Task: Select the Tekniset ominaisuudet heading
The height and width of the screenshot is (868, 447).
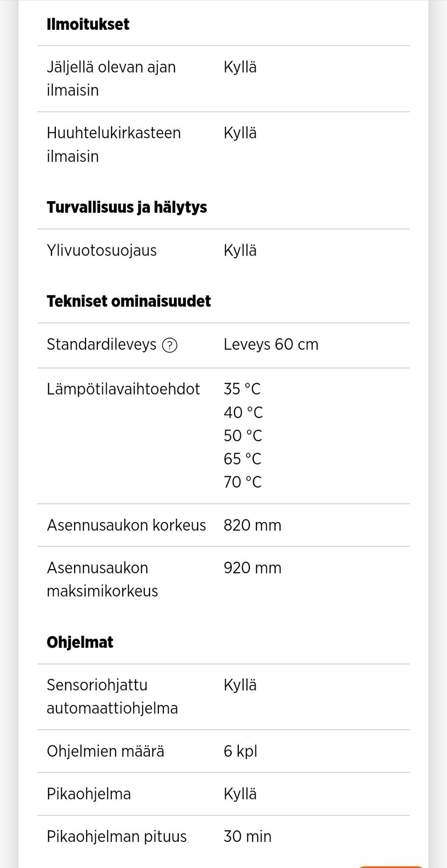Action: (x=129, y=301)
